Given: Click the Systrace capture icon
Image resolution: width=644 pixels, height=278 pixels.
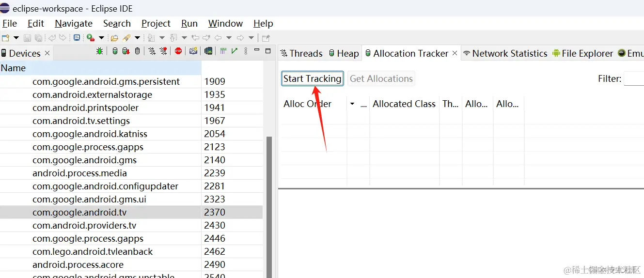Looking at the screenshot, I should click(x=223, y=51).
